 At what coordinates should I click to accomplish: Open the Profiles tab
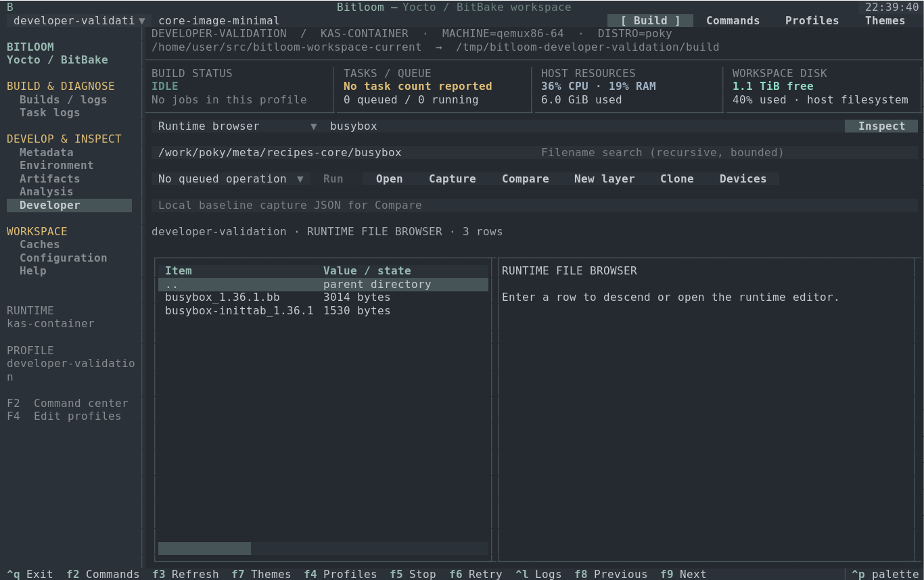812,20
